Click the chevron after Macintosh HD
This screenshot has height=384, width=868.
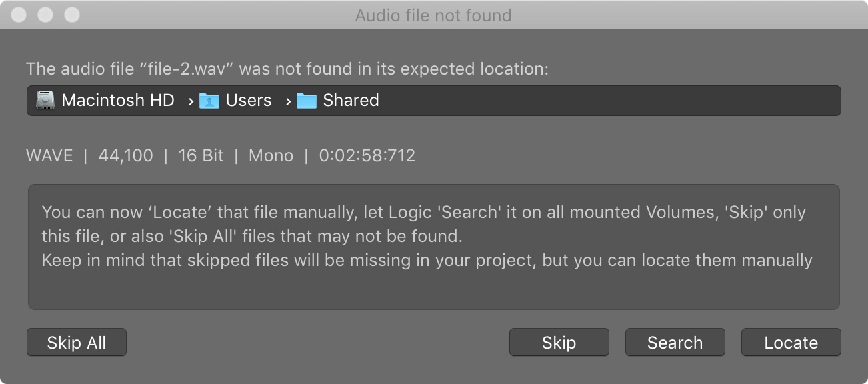[191, 101]
